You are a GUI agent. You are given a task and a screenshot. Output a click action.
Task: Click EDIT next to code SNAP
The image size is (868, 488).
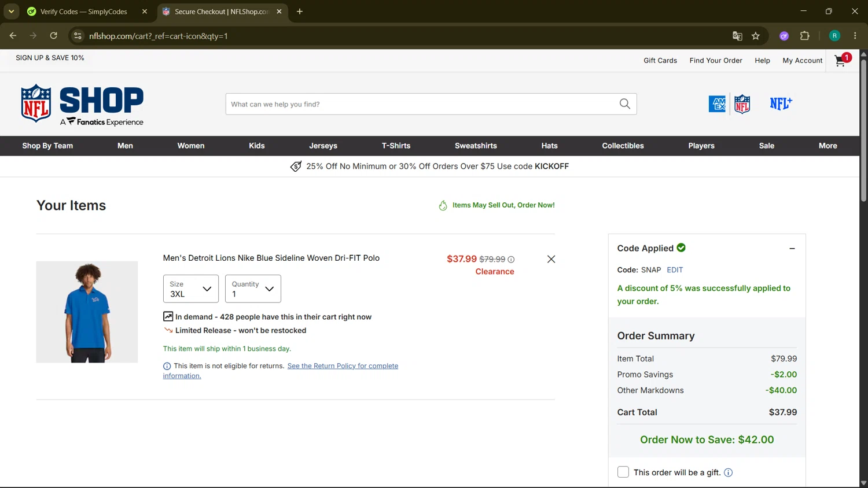pyautogui.click(x=675, y=270)
